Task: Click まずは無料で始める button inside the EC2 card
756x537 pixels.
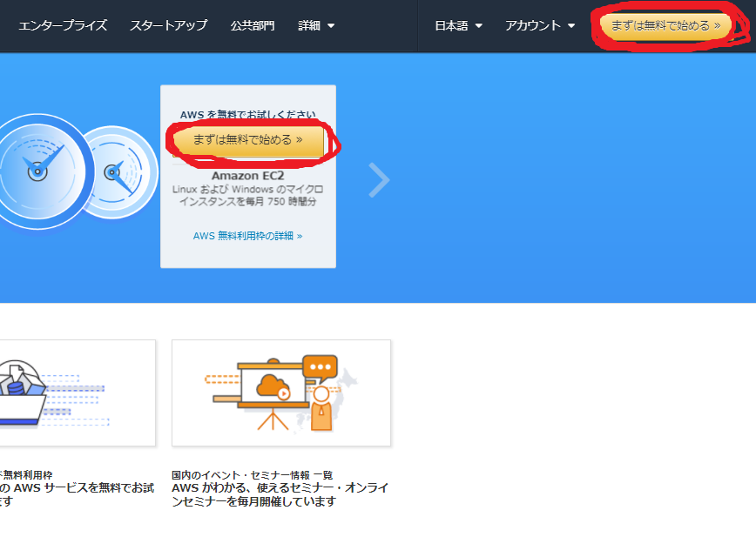Action: point(248,139)
